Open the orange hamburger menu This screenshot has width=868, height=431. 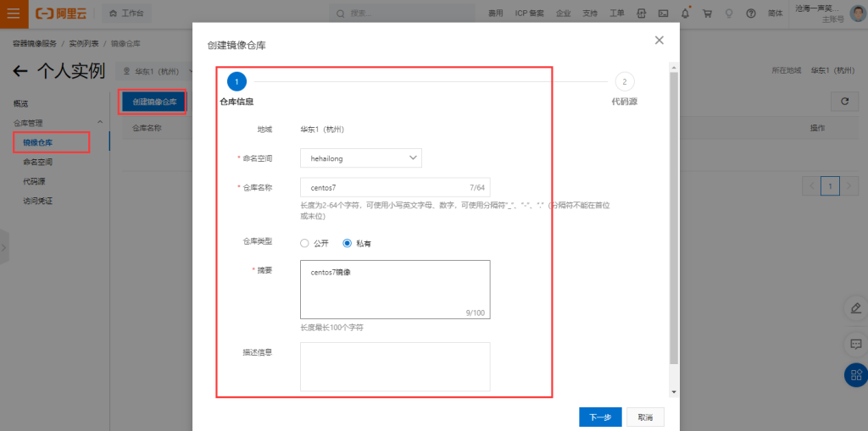pyautogui.click(x=14, y=13)
